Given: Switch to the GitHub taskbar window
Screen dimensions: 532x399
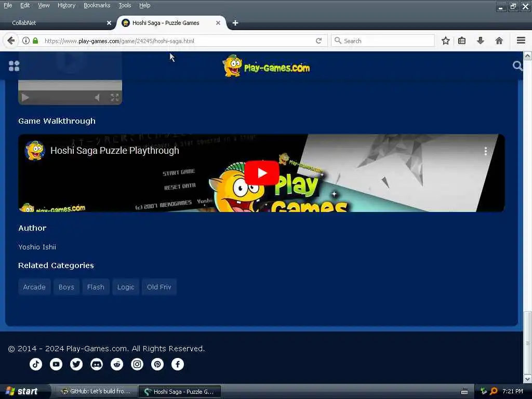Looking at the screenshot, I should pyautogui.click(x=96, y=392).
